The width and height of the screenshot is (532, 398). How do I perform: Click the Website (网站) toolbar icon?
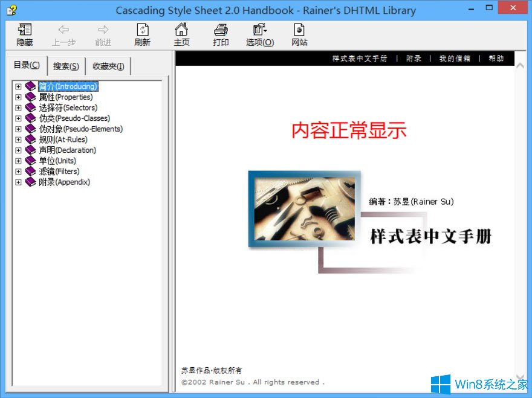coord(299,30)
